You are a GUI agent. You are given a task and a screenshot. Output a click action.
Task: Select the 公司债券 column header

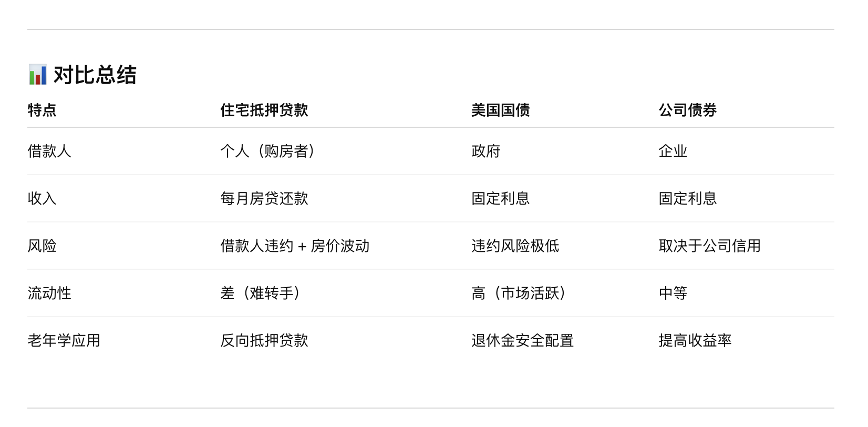point(687,110)
